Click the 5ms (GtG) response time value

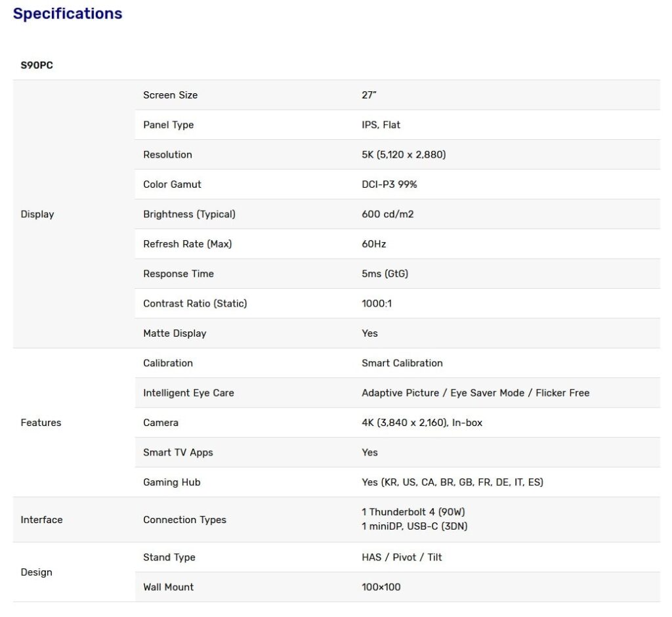pos(385,274)
